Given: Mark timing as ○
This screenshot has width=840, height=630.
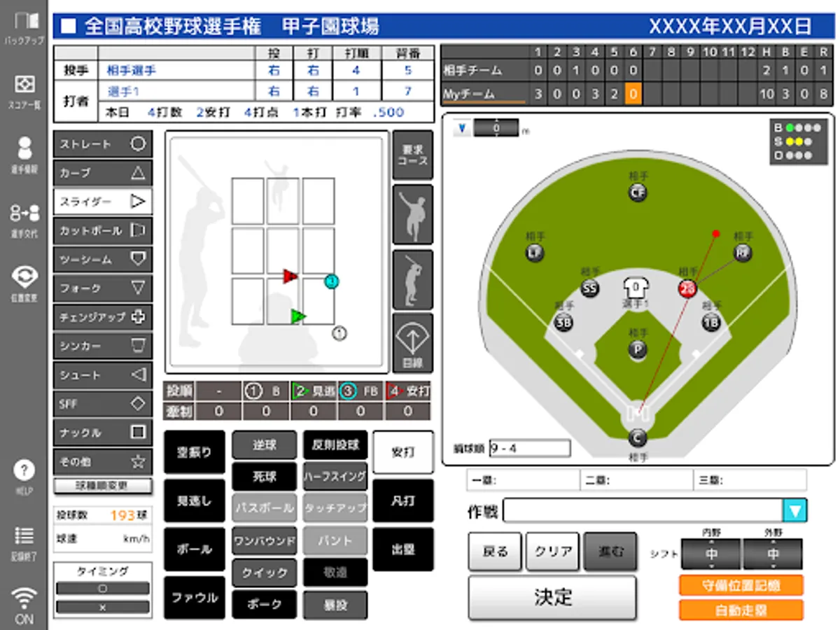Looking at the screenshot, I should click(x=103, y=589).
